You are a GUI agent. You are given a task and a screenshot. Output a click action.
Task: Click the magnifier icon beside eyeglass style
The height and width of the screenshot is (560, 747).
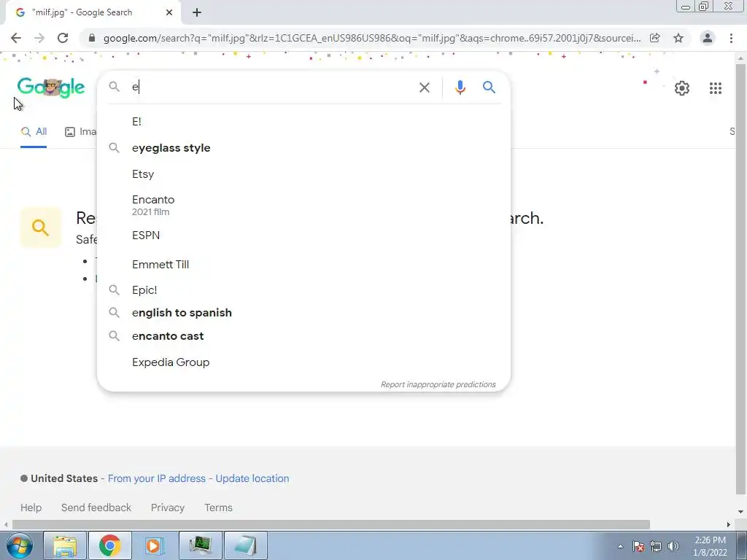coord(115,147)
